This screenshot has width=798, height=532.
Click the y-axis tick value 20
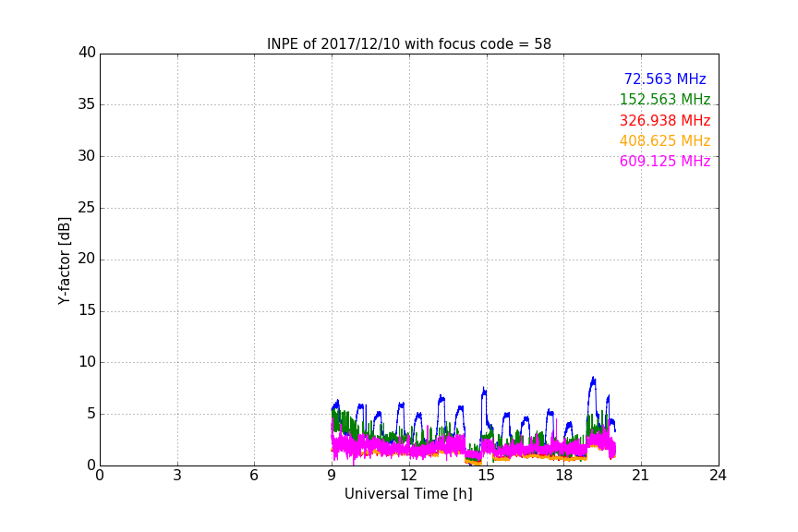click(87, 259)
